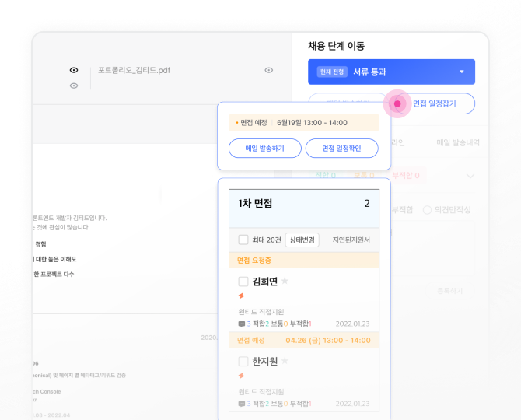This screenshot has width=521, height=420.
Task: Click the 포트폴리오_김티드.pdf file name
Action: tap(134, 70)
